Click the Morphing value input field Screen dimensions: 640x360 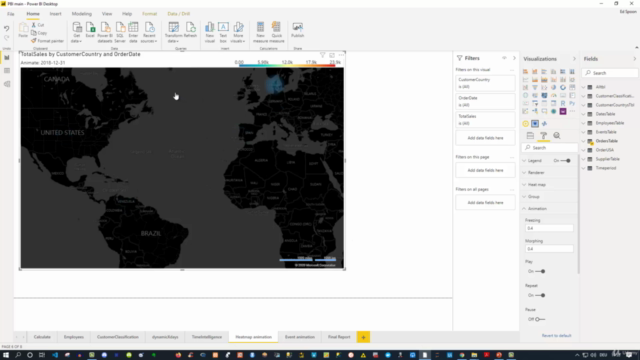(549, 249)
